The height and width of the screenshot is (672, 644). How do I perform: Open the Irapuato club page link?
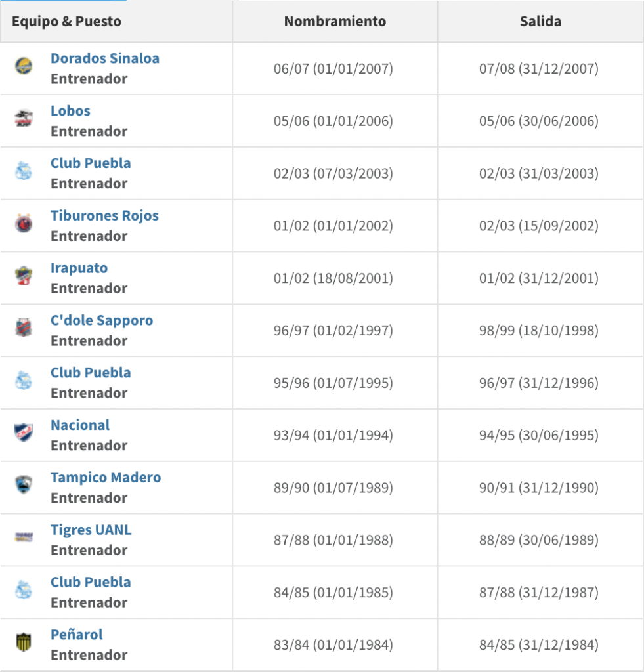click(79, 268)
